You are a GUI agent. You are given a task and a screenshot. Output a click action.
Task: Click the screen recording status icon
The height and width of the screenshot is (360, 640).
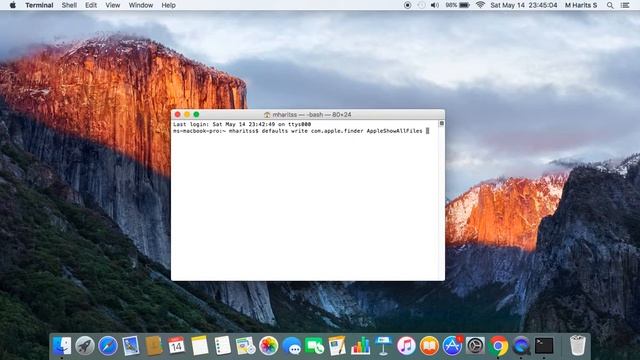407,5
